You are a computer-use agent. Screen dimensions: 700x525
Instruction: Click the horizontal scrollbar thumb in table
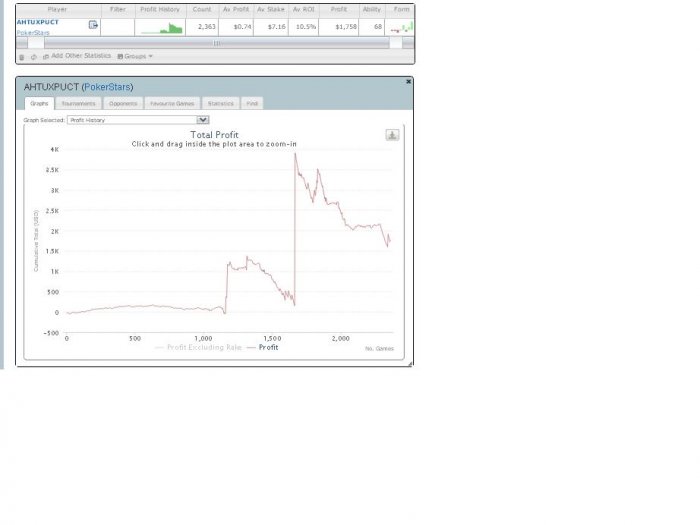coord(217,43)
